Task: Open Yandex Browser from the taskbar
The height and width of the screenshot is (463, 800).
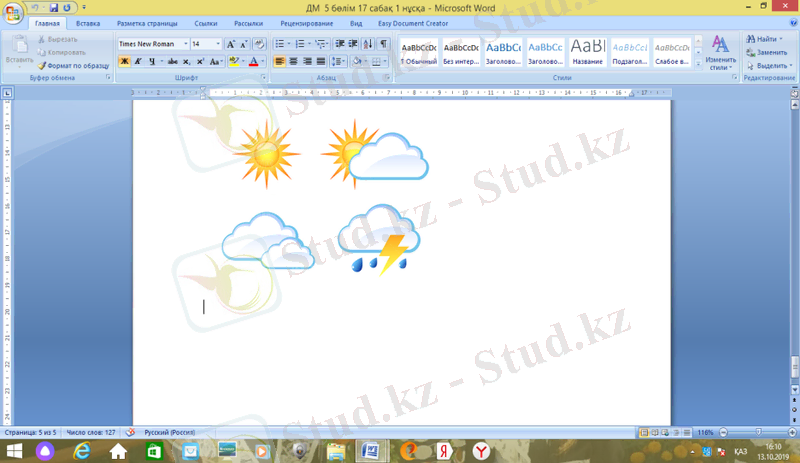Action: (x=482, y=452)
